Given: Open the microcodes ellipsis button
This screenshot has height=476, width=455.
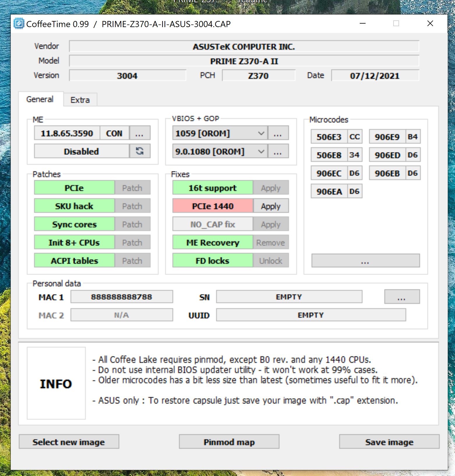Looking at the screenshot, I should [x=366, y=260].
